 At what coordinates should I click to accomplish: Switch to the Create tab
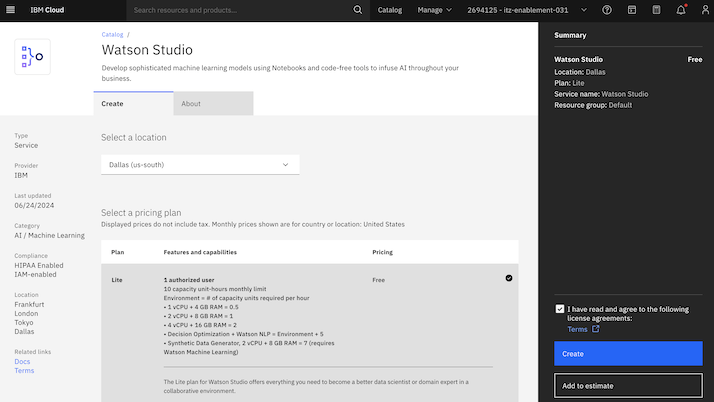(133, 103)
